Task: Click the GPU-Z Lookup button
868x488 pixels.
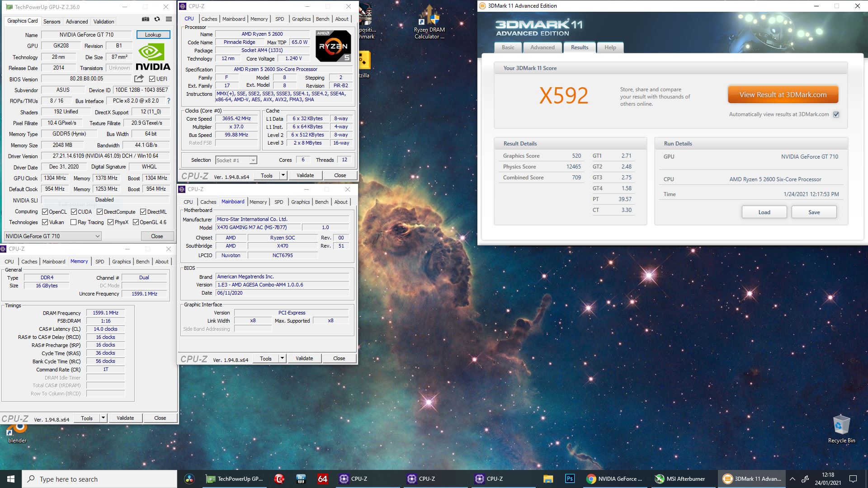Action: [153, 34]
